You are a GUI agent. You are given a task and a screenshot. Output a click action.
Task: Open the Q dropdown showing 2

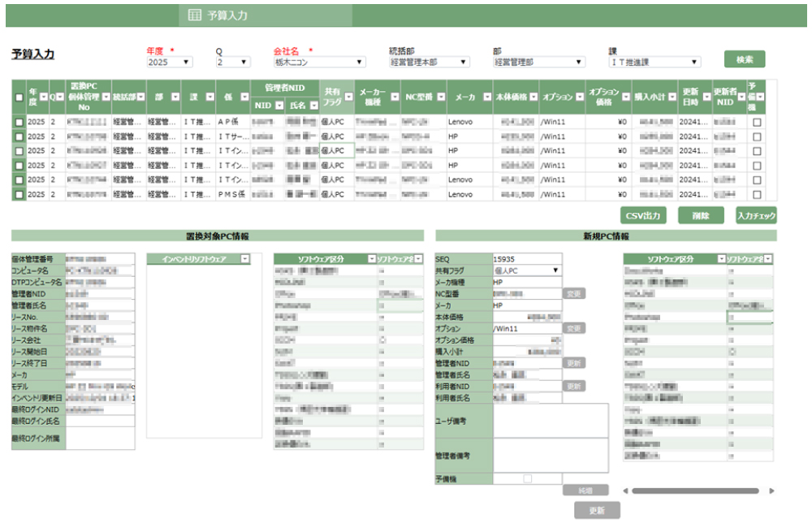[234, 61]
